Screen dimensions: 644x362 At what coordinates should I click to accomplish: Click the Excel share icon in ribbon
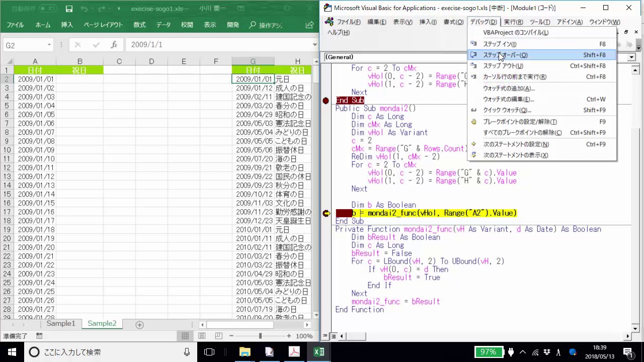309,25
